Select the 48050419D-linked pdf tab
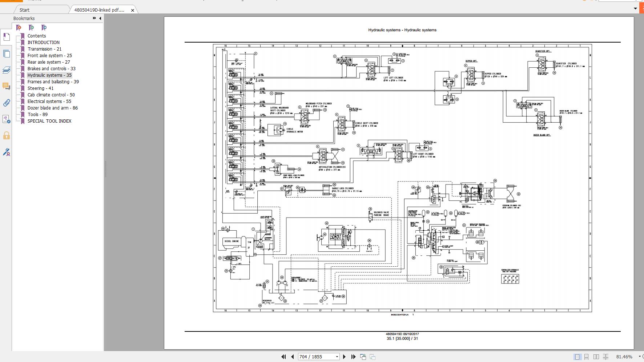The height and width of the screenshot is (362, 644). pyautogui.click(x=99, y=10)
